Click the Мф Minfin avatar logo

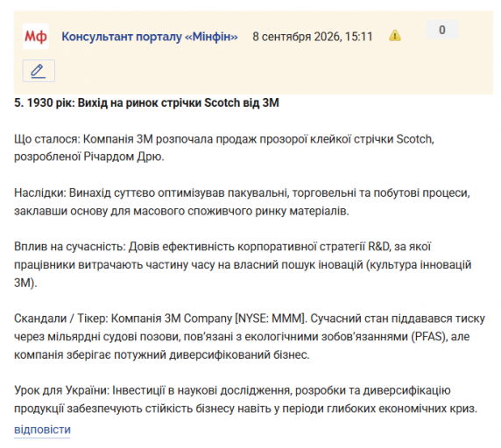(x=35, y=37)
